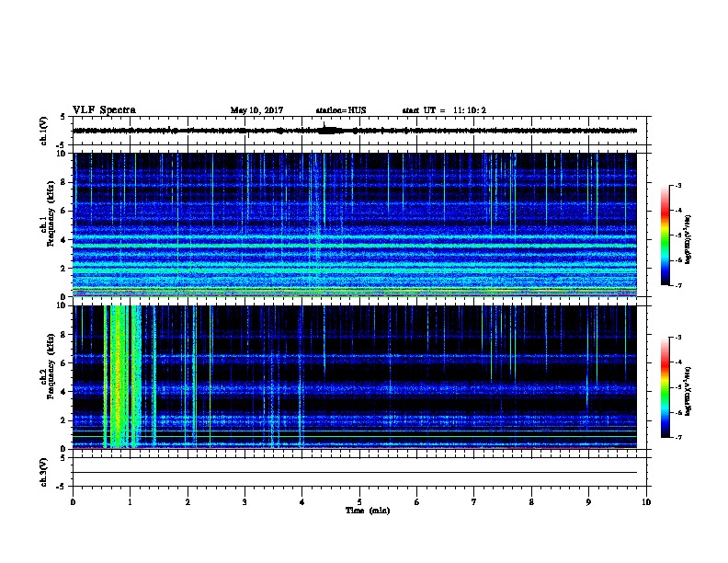Screen dimensions: 728x563
Task: Select the ch.2 "Frequency (kHz)" axis label
Action: [x=51, y=366]
